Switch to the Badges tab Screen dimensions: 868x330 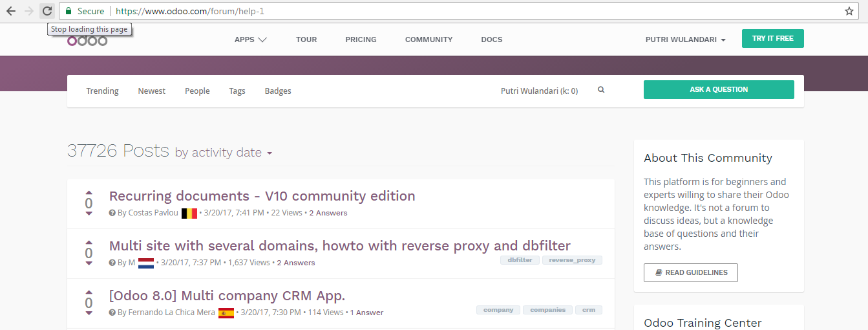click(x=278, y=91)
